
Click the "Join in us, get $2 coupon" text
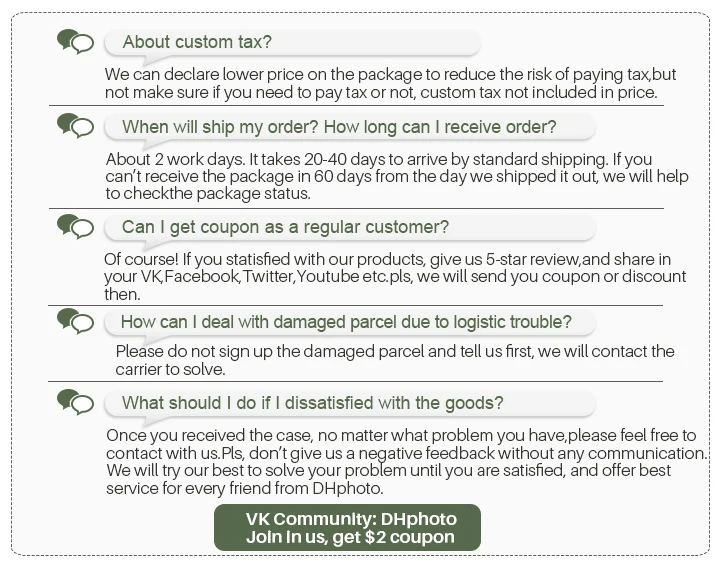[350, 537]
